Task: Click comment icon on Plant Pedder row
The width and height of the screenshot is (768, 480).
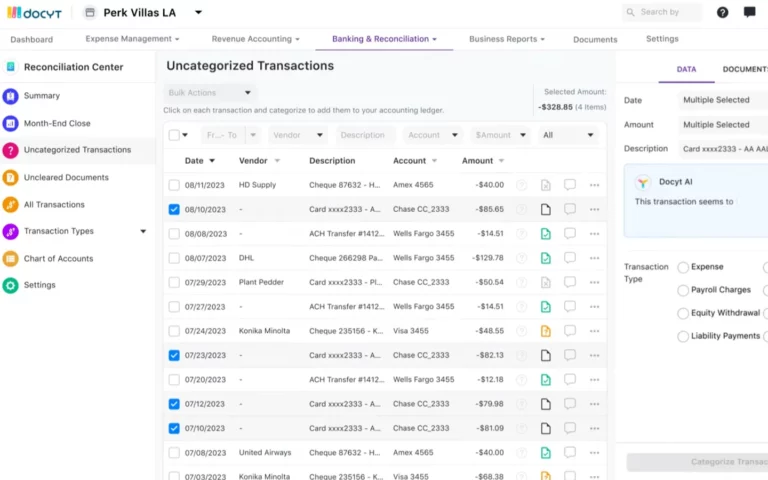Action: tap(570, 282)
